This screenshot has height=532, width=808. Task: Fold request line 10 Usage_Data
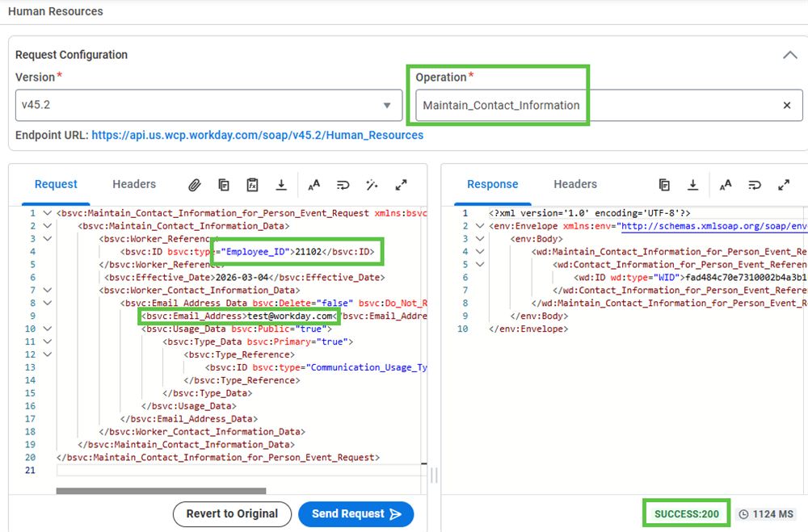tap(48, 329)
